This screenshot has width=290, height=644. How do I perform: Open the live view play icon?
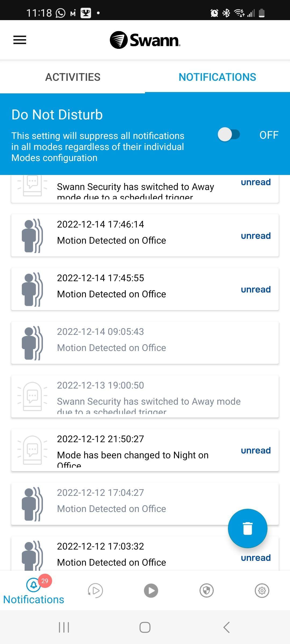(151, 591)
